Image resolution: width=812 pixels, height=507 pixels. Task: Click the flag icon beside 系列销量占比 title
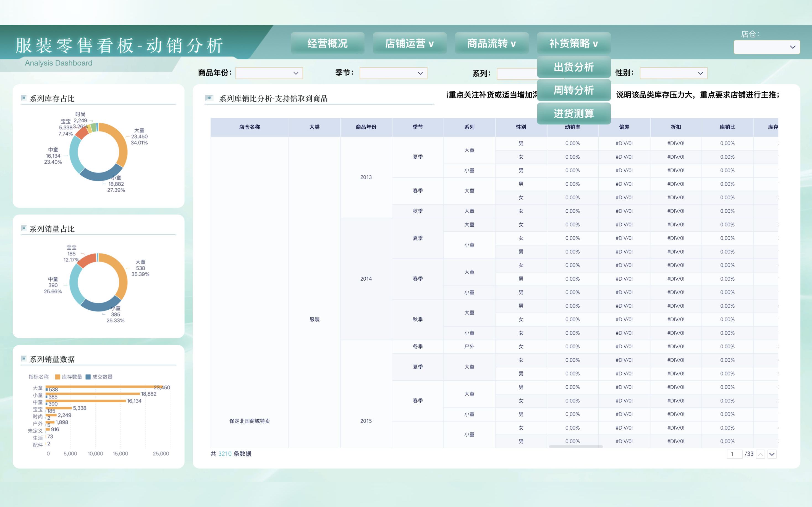(24, 228)
